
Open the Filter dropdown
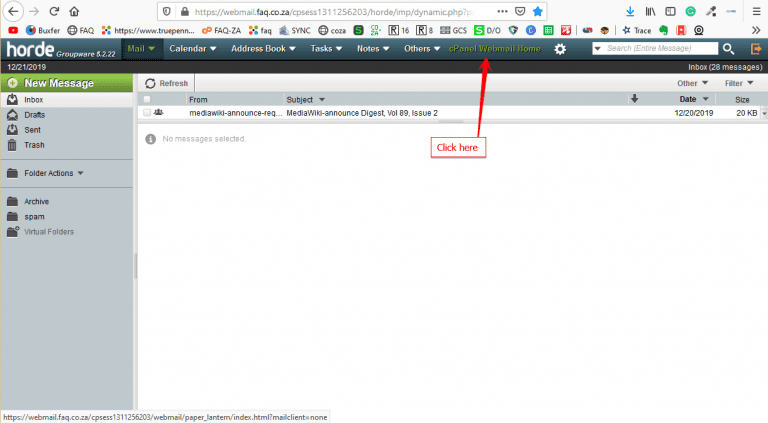coord(739,83)
